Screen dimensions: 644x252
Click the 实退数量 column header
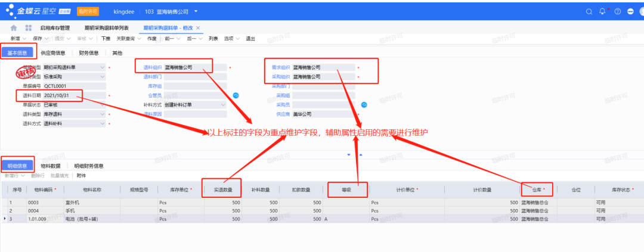[x=223, y=189]
